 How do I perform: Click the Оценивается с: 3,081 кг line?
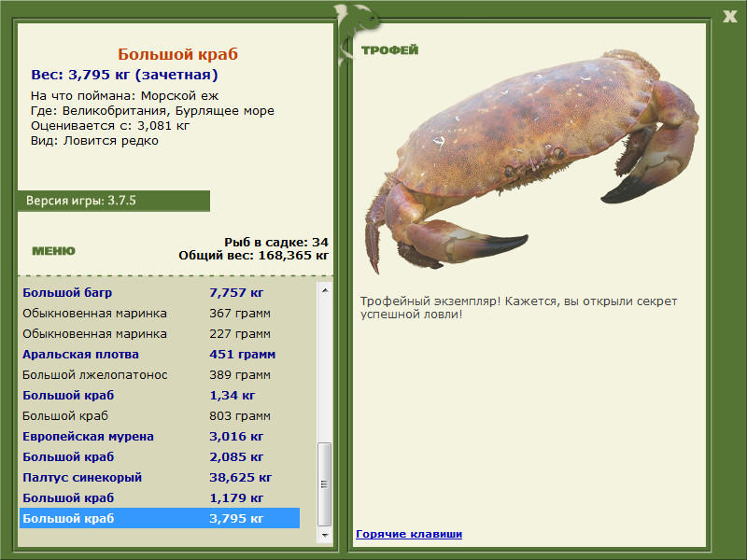[110, 126]
